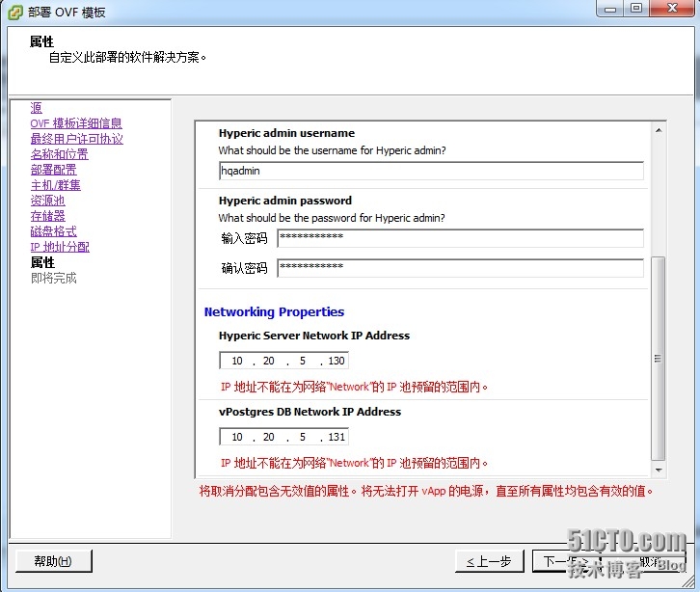Minimize the 部署 OVF 模板 window
This screenshot has height=592, width=700.
609,9
